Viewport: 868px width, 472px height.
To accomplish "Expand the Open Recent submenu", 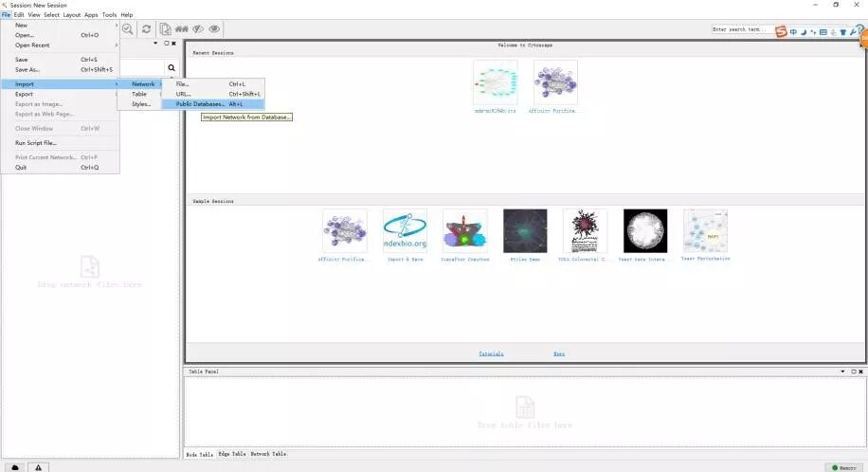I will tap(60, 45).
